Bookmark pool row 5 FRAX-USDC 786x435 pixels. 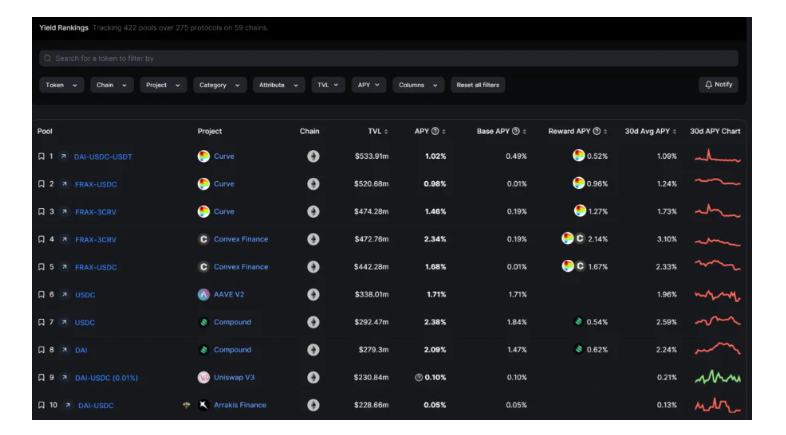click(41, 267)
